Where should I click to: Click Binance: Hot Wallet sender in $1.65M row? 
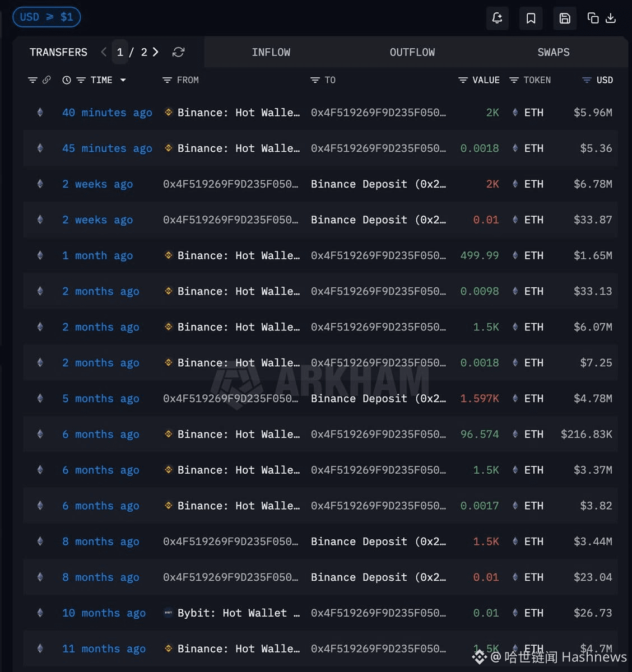(239, 255)
